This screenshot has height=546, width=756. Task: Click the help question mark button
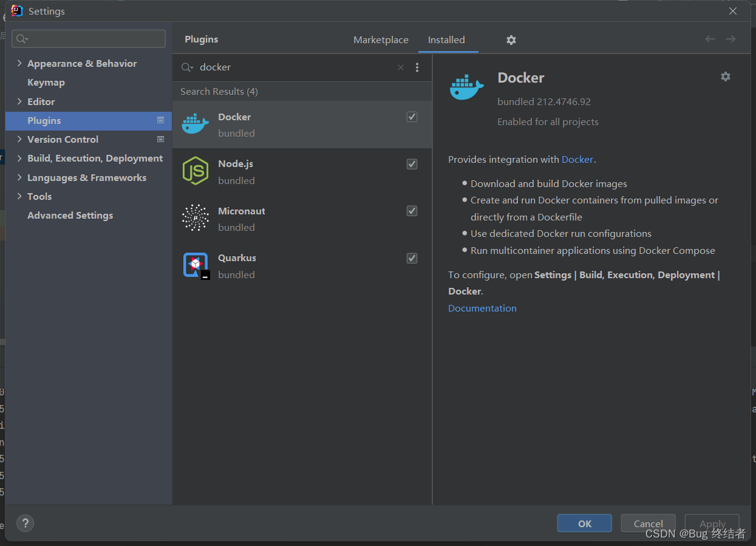coord(25,523)
